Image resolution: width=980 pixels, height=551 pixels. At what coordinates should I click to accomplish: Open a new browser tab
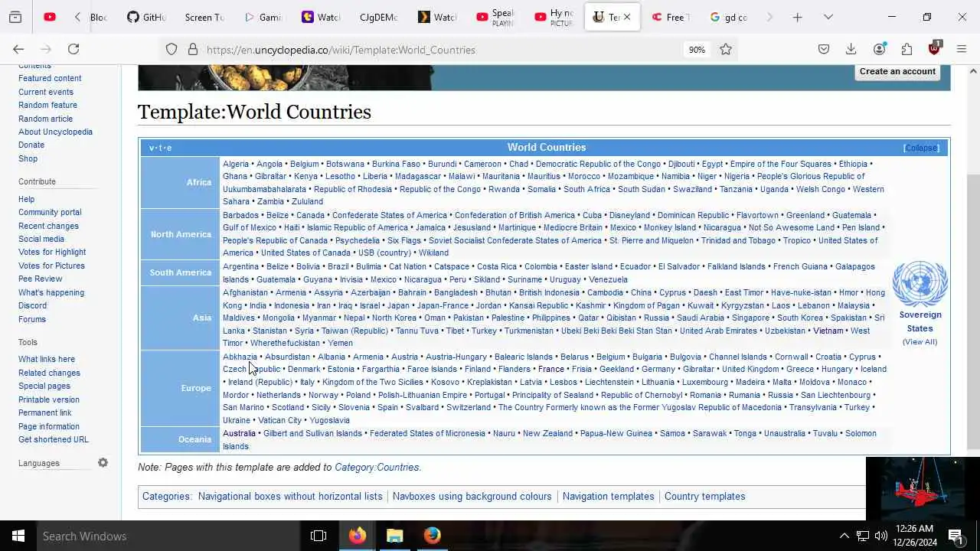click(797, 17)
